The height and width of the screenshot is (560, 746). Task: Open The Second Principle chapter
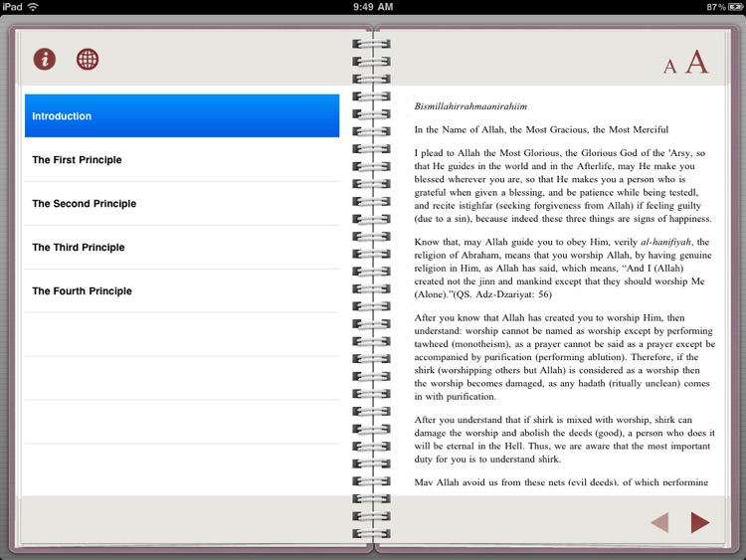[182, 204]
